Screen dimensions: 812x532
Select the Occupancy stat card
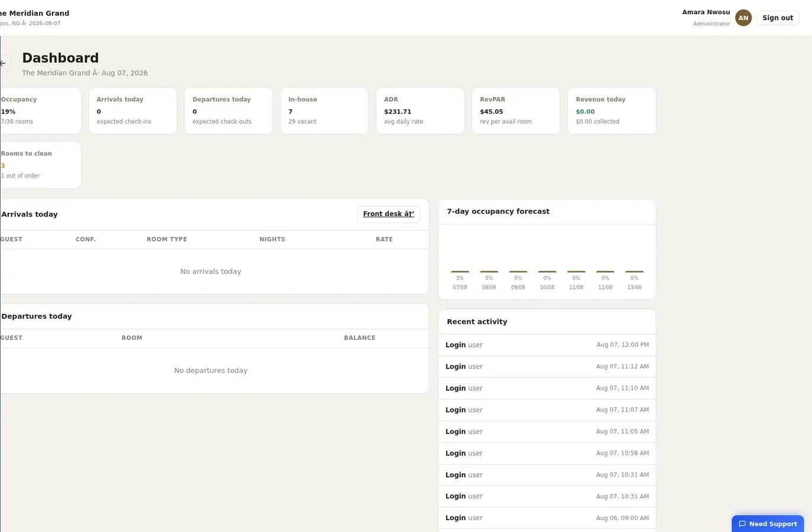tap(40, 111)
